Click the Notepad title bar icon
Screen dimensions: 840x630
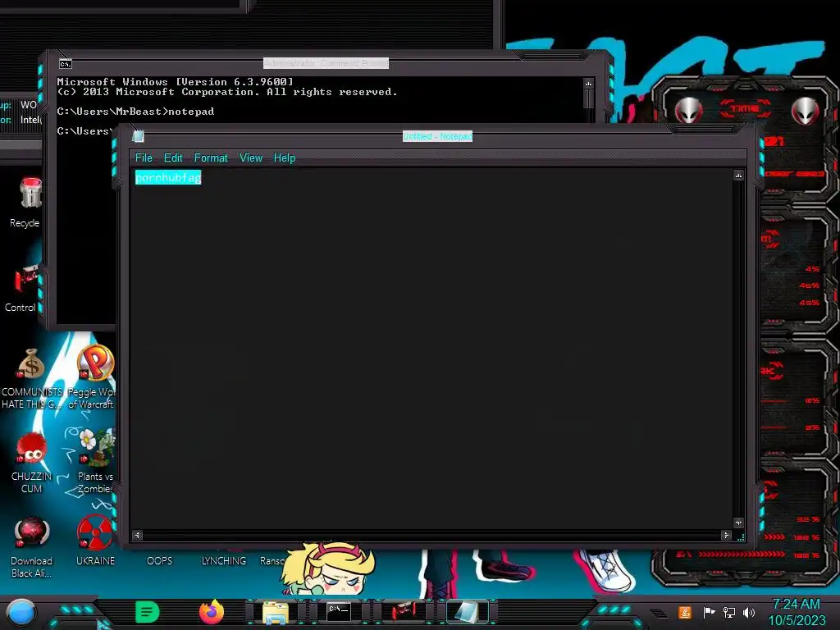pos(138,136)
